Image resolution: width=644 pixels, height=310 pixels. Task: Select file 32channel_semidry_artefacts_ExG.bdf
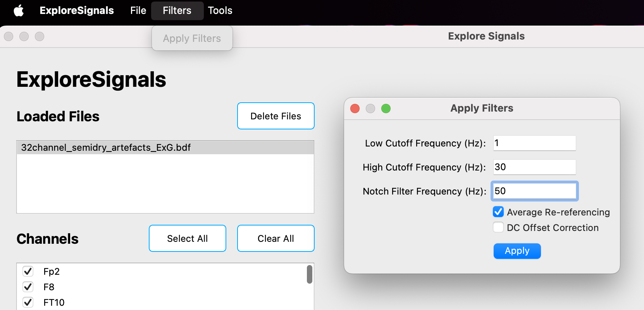click(x=165, y=148)
